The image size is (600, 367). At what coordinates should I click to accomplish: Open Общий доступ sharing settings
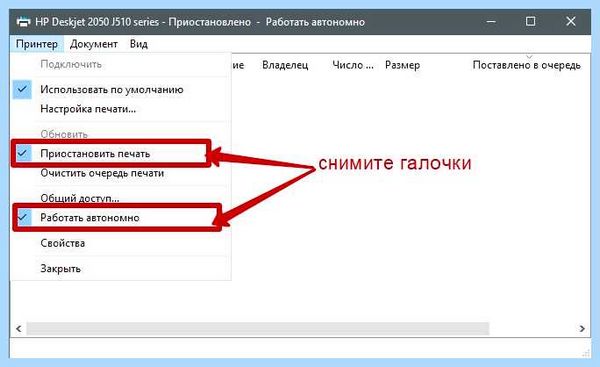122,198
